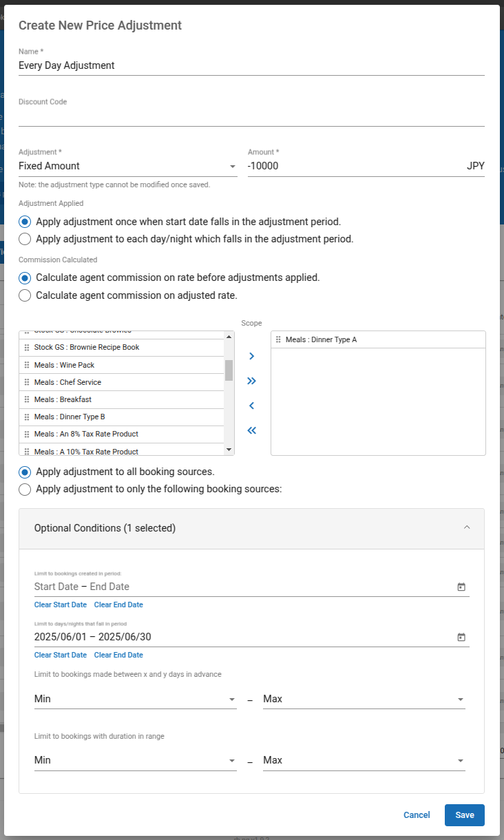The image size is (504, 840).
Task: Click Clear End Date under days/nights period
Action: click(x=118, y=655)
